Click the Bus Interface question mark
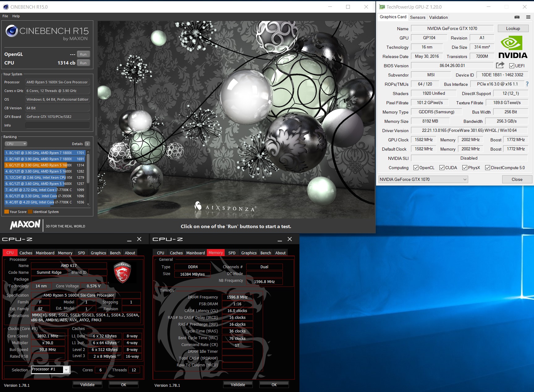This screenshot has width=534, height=392. tap(527, 84)
